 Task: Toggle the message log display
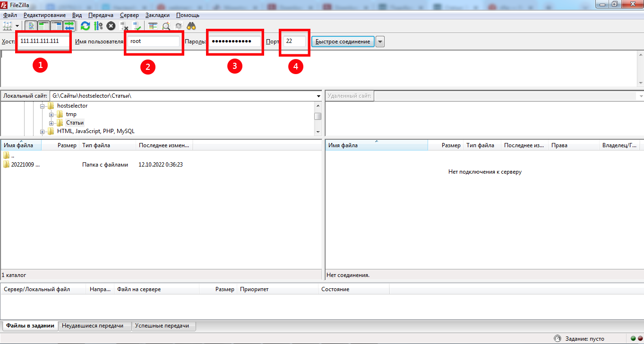pos(31,26)
